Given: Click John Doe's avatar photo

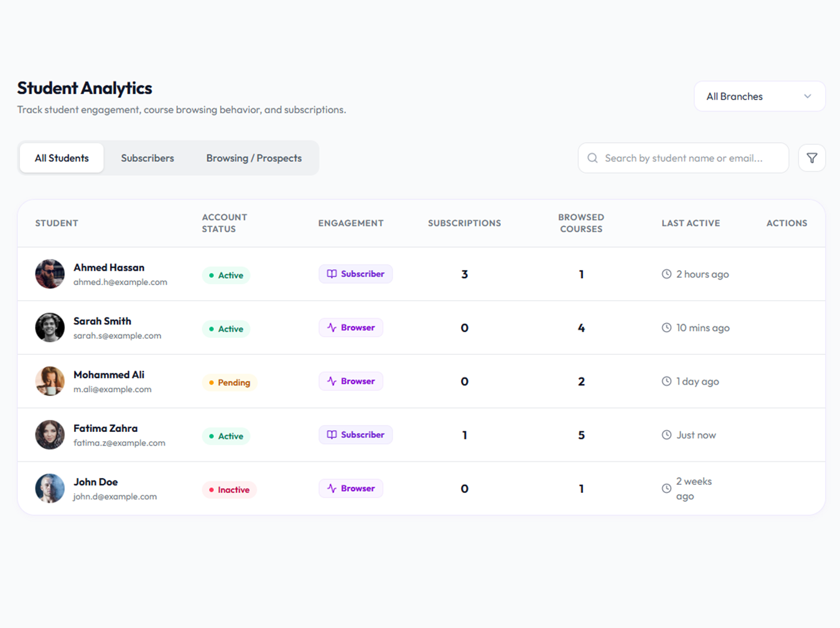Looking at the screenshot, I should pos(50,489).
